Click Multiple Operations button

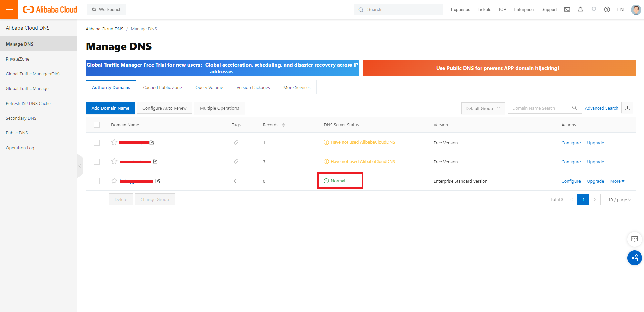(219, 108)
